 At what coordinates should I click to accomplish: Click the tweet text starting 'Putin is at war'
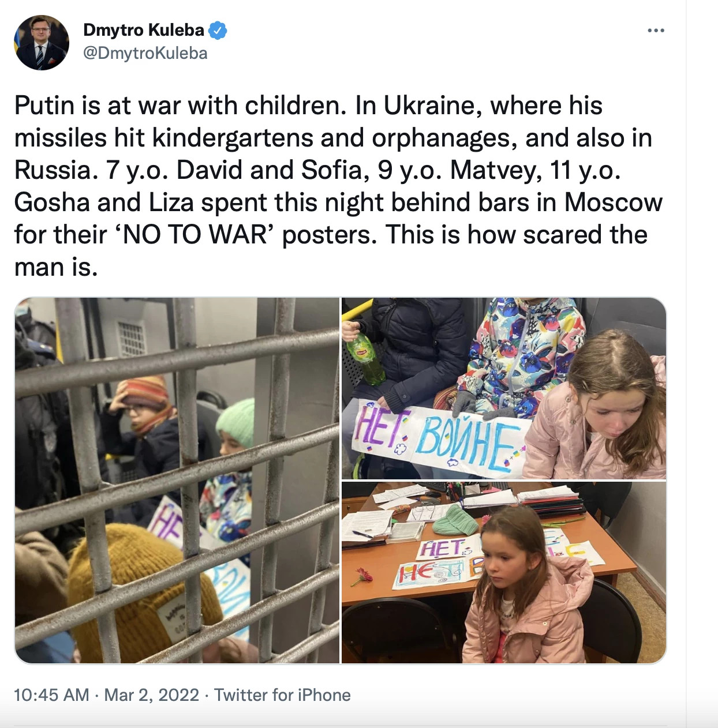338,186
